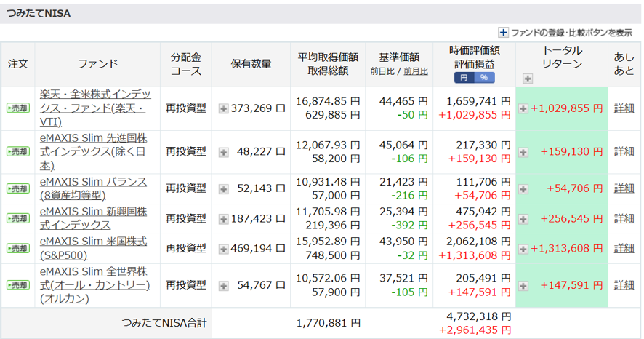The height and width of the screenshot is (339, 644).
Task: Open eMAXIS Slim 全世界株式(オール・カントリー) link
Action: tap(95, 284)
